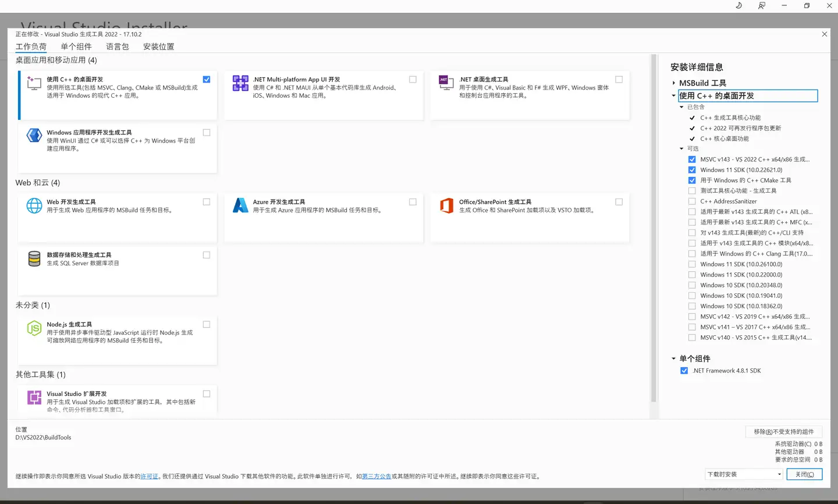838x504 pixels.
Task: Click the Windows application development build tools icon
Action: (34, 136)
